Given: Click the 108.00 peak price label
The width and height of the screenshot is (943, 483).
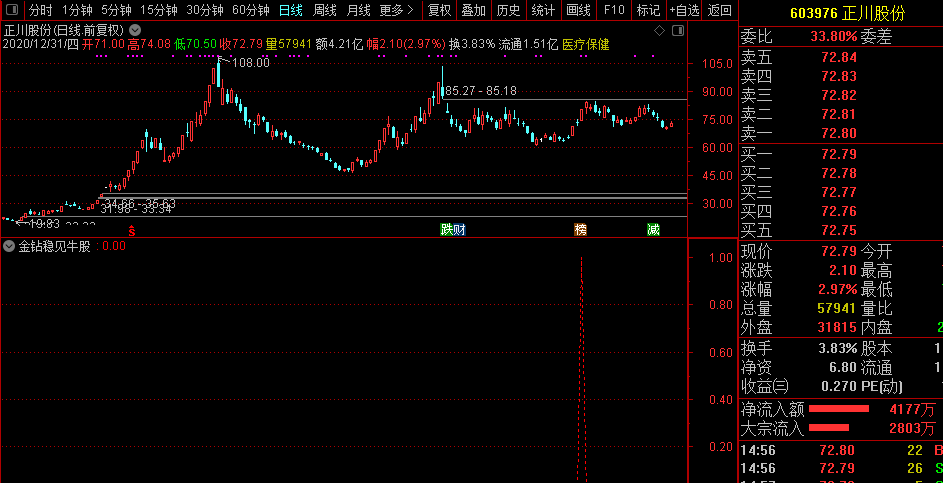Looking at the screenshot, I should pyautogui.click(x=250, y=63).
